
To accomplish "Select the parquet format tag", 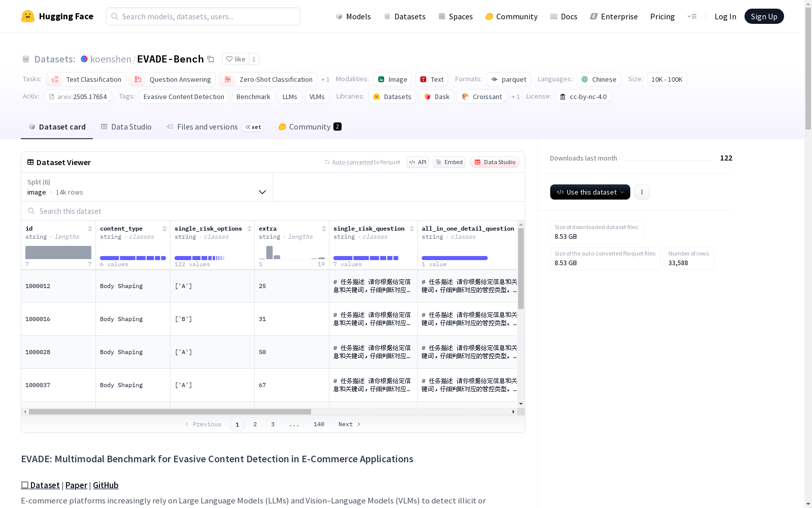I will [x=509, y=79].
